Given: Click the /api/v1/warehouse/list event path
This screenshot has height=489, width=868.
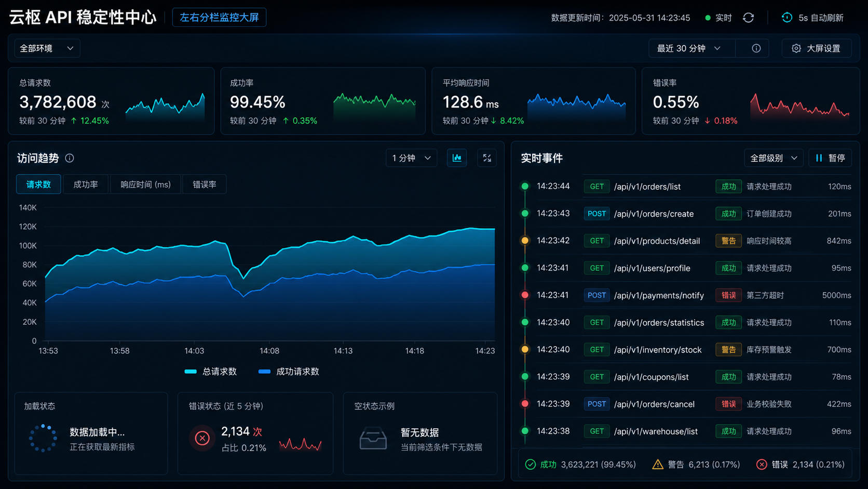Looking at the screenshot, I should pos(656,431).
